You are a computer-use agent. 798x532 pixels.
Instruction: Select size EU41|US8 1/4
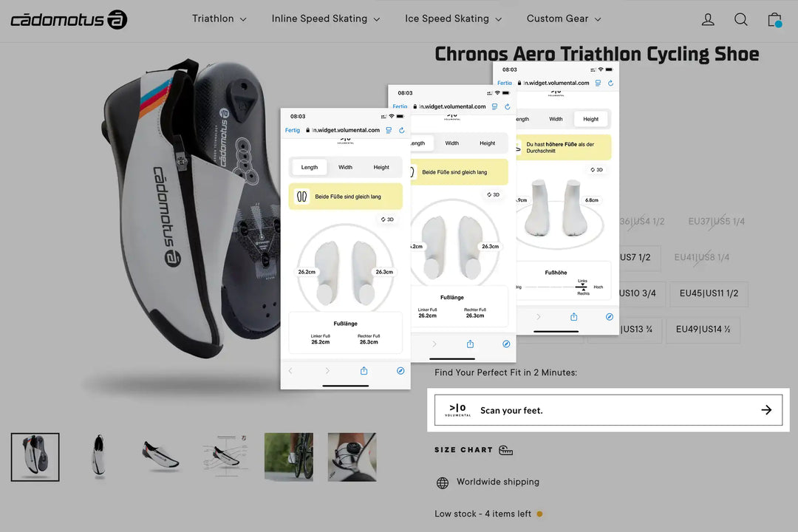pyautogui.click(x=701, y=258)
